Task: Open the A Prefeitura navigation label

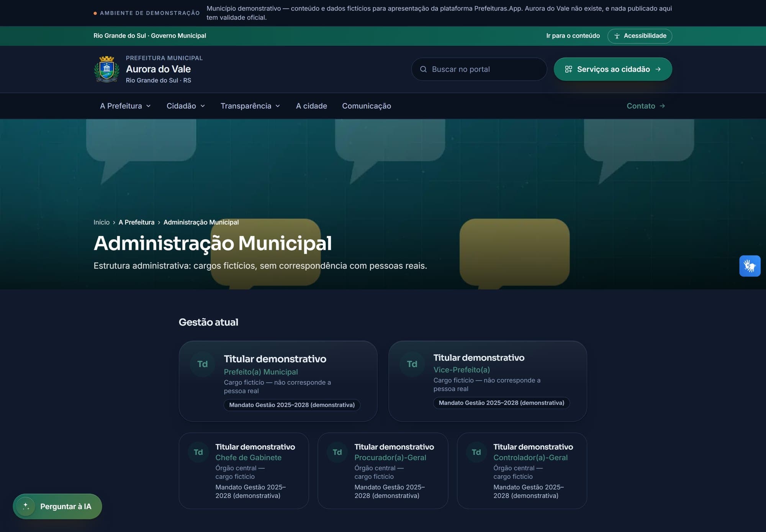Action: [x=121, y=106]
